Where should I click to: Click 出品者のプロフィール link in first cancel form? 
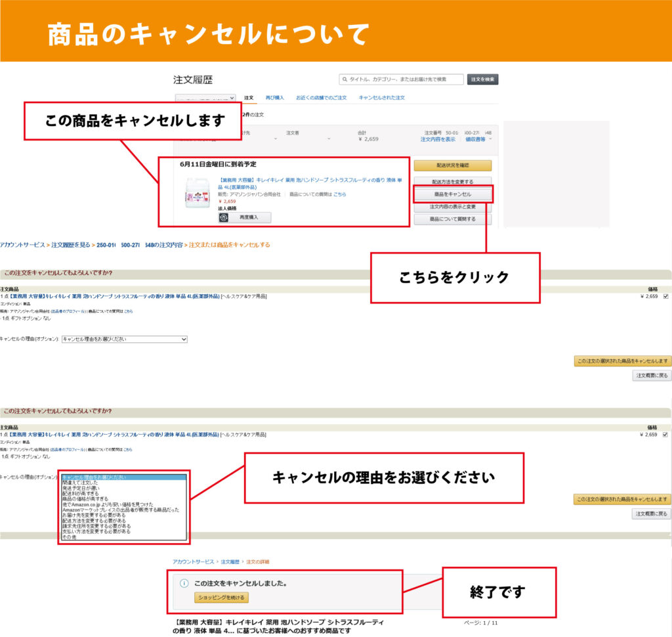tap(68, 311)
